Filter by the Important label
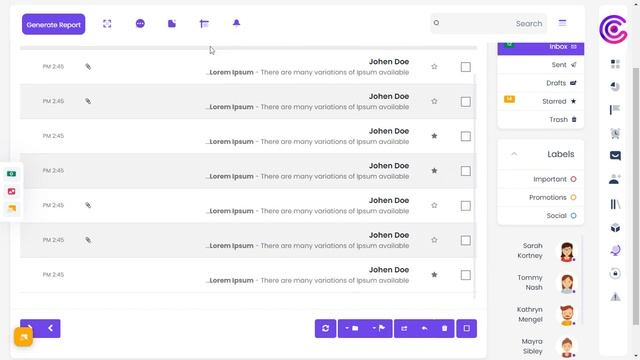Image resolution: width=640 pixels, height=360 pixels. [549, 179]
